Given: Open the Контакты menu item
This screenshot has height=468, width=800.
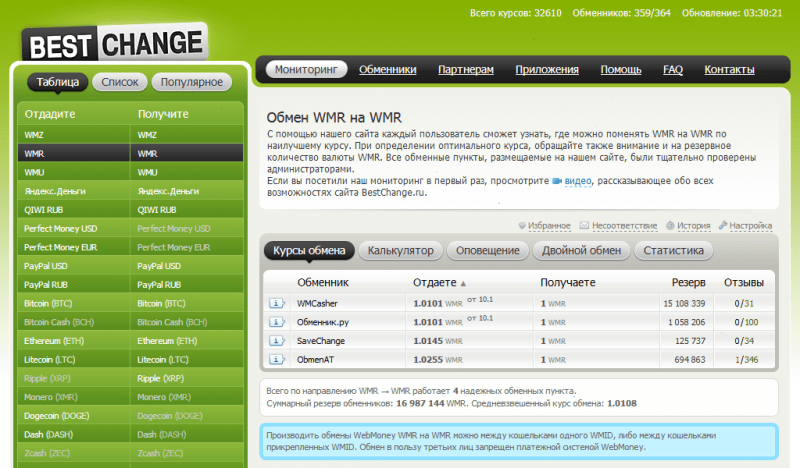Looking at the screenshot, I should coord(730,69).
